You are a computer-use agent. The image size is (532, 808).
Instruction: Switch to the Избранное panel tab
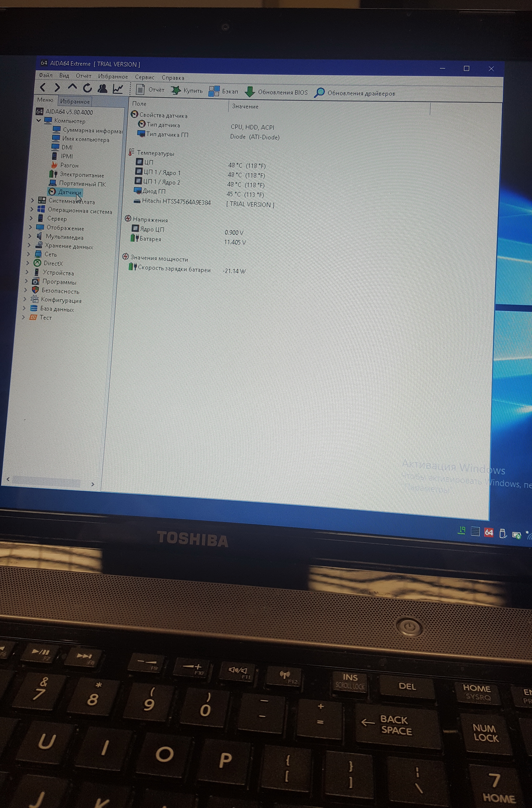click(x=75, y=101)
